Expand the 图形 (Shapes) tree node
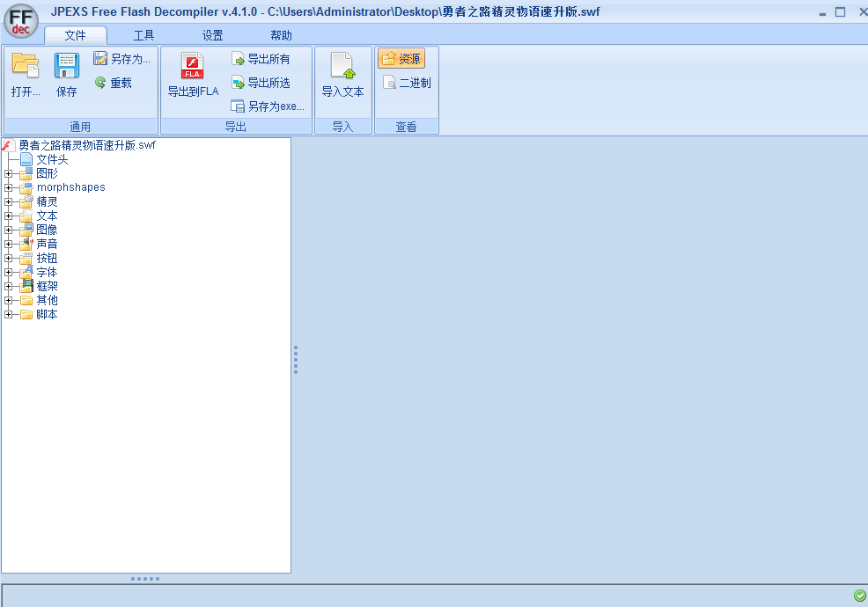The height and width of the screenshot is (607, 868). click(x=9, y=174)
